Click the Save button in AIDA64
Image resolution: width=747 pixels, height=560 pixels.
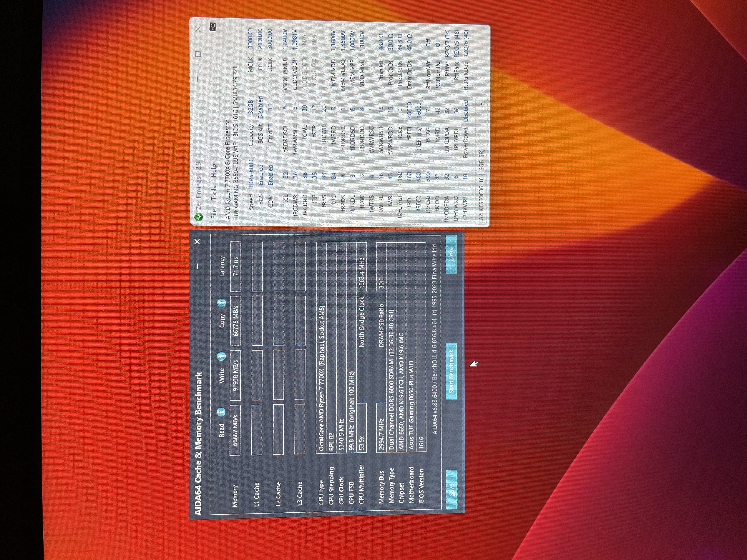pos(451,489)
